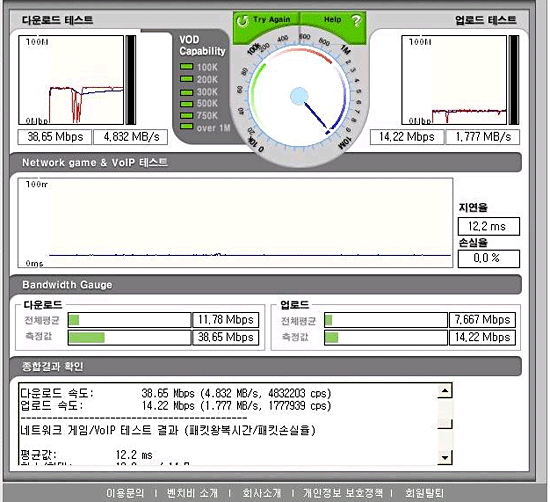Open the 회사소개 footer link
Screen dimensions: 550x502
tap(262, 493)
